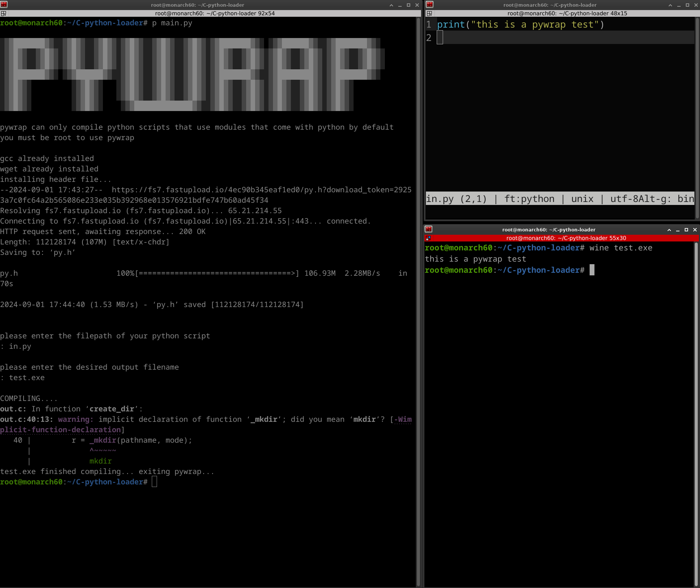
Task: Click the ': test.exe' input line
Action: (x=22, y=378)
